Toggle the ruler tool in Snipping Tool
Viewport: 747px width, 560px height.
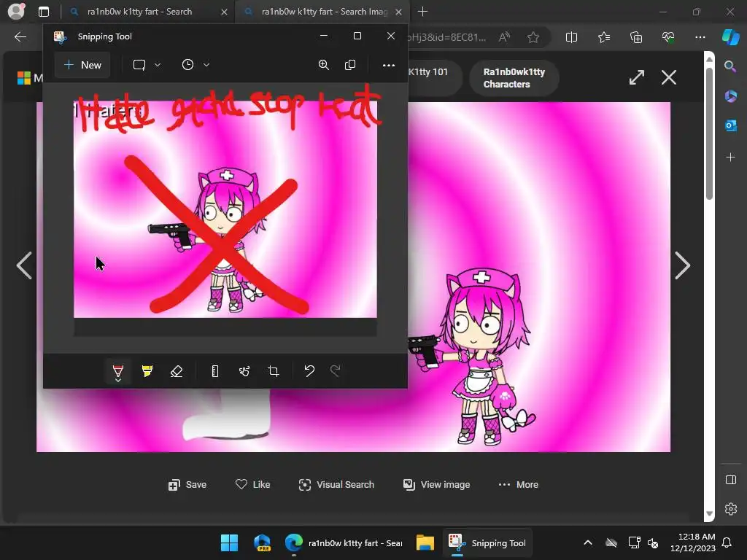pyautogui.click(x=215, y=371)
